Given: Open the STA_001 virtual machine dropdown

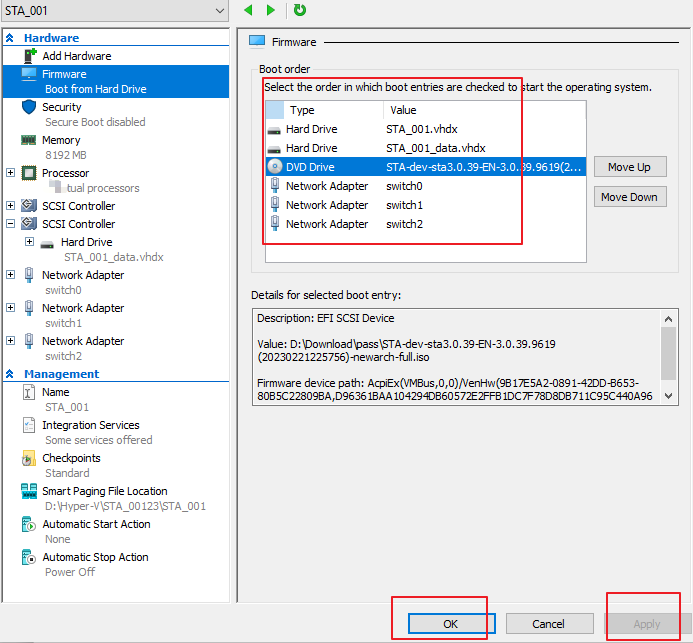Looking at the screenshot, I should [221, 11].
